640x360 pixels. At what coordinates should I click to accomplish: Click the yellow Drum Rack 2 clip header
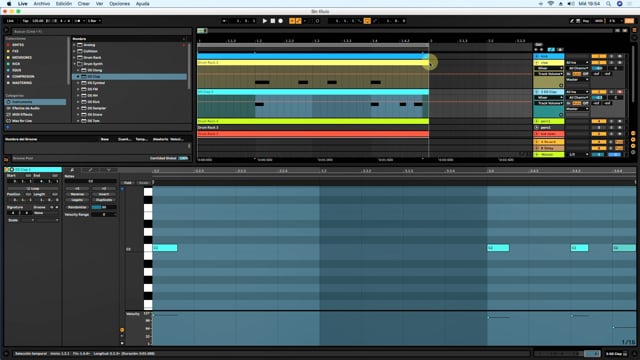point(313,62)
